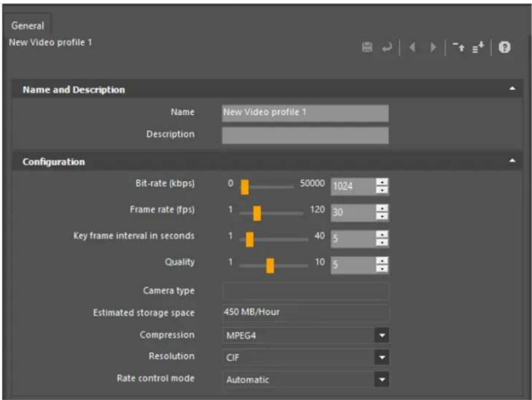The width and height of the screenshot is (532, 400).
Task: Increase Bit-rate with the up spinner arrow
Action: pyautogui.click(x=382, y=182)
